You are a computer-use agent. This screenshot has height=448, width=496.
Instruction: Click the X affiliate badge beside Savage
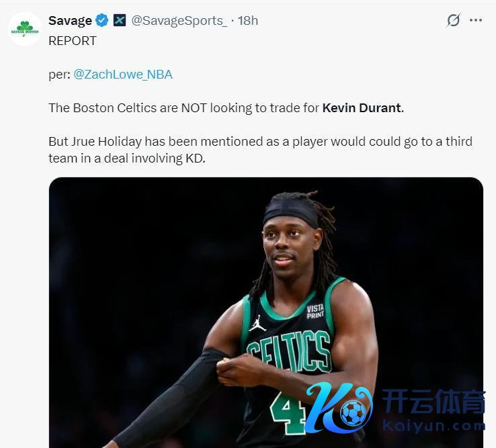click(120, 21)
